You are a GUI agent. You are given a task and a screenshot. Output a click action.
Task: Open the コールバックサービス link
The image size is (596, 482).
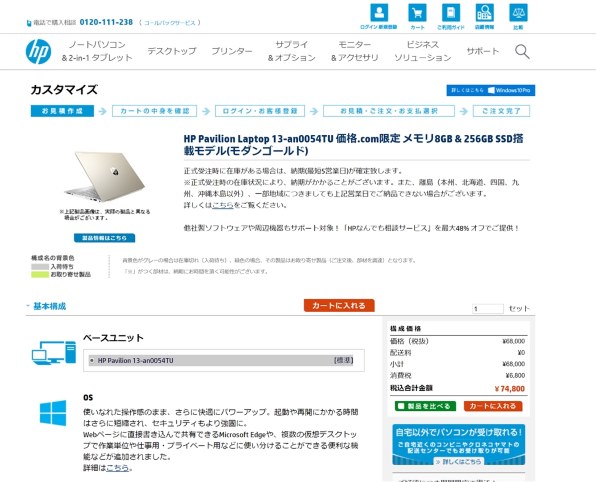170,23
